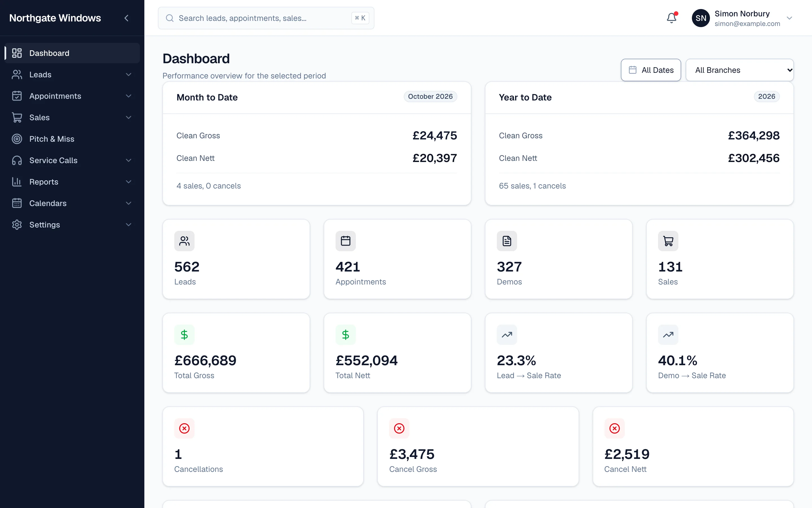Expand the Sales menu chevron
The height and width of the screenshot is (508, 812).
129,118
